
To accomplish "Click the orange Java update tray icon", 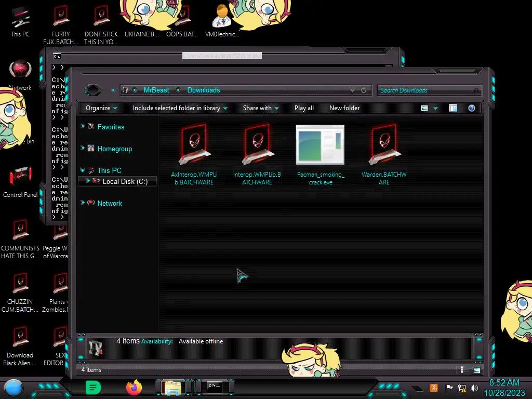I will pos(434,388).
